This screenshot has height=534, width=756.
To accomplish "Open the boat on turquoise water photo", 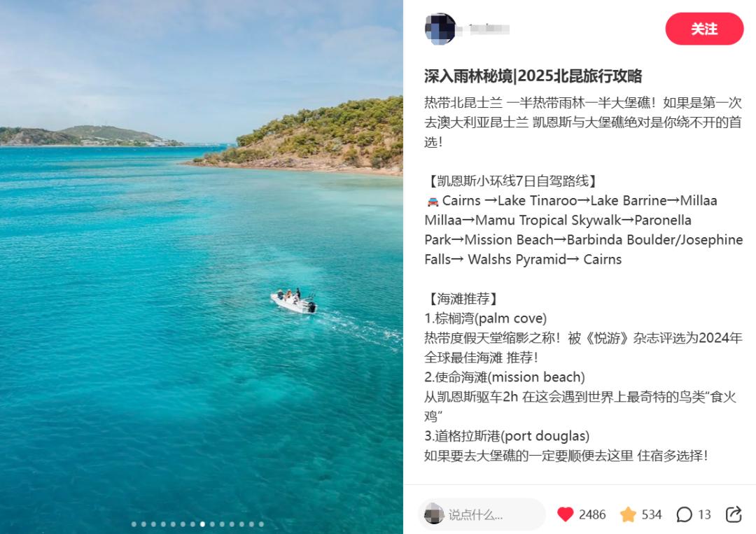I will point(202,267).
